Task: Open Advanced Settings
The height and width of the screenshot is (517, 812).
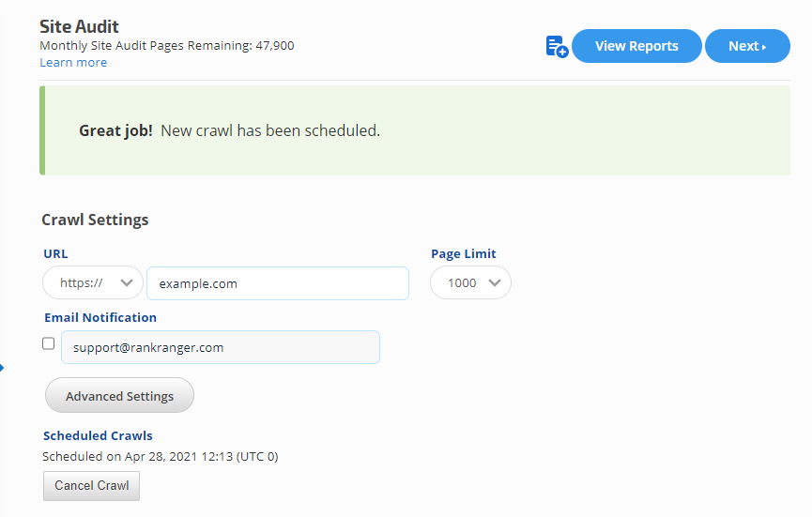Action: pyautogui.click(x=119, y=396)
